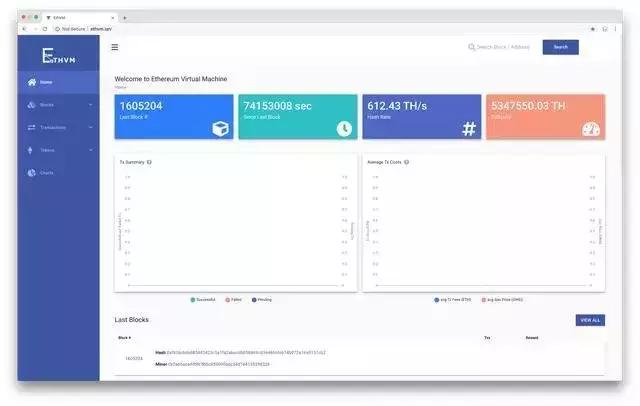Click block number 1605204 in Last Blocks
This screenshot has width=640, height=406.
point(134,358)
